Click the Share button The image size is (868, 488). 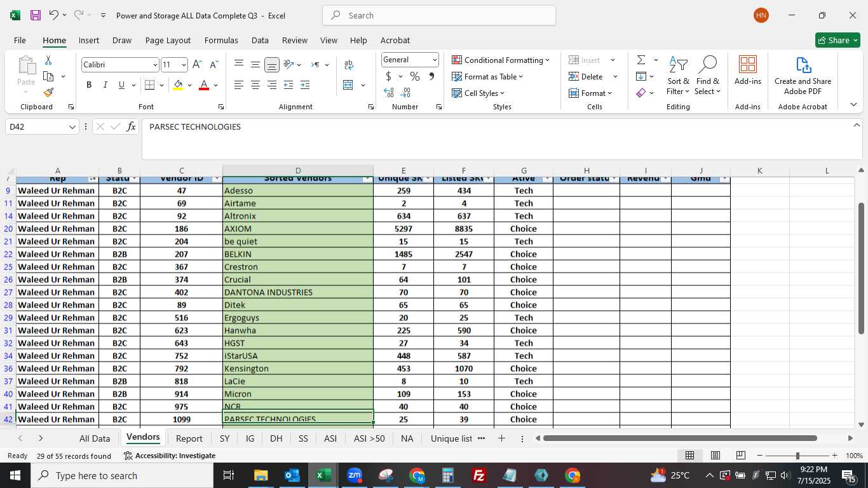point(837,40)
